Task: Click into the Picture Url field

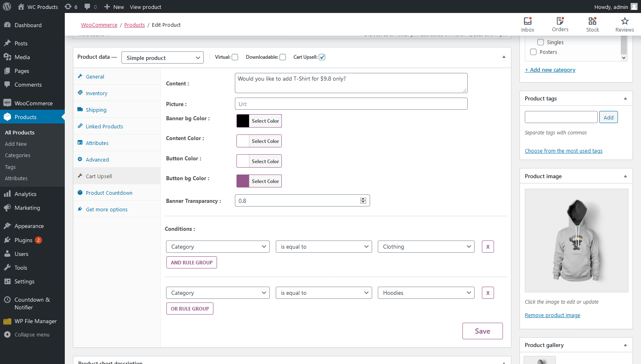Action: (x=351, y=104)
